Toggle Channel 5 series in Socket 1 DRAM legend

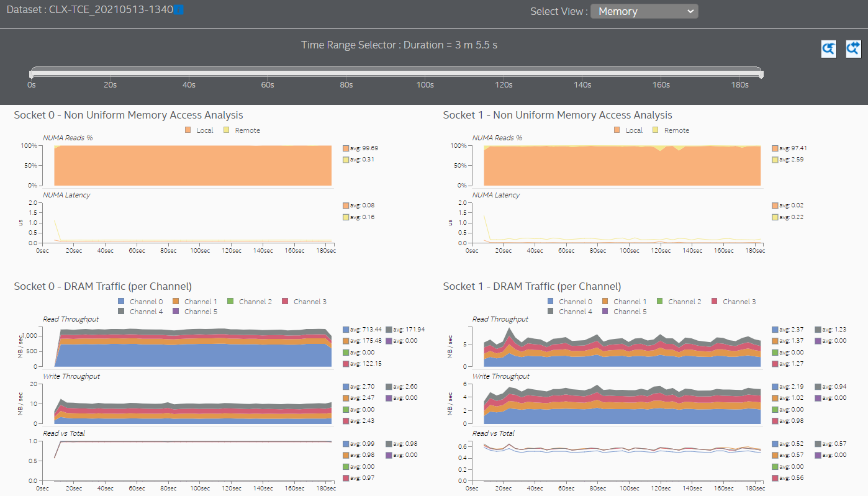click(x=605, y=312)
